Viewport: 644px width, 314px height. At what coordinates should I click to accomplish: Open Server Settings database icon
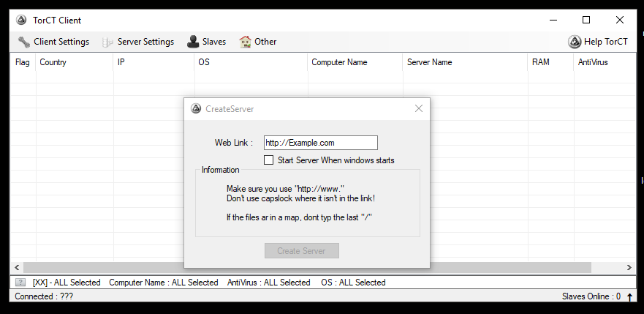[107, 42]
